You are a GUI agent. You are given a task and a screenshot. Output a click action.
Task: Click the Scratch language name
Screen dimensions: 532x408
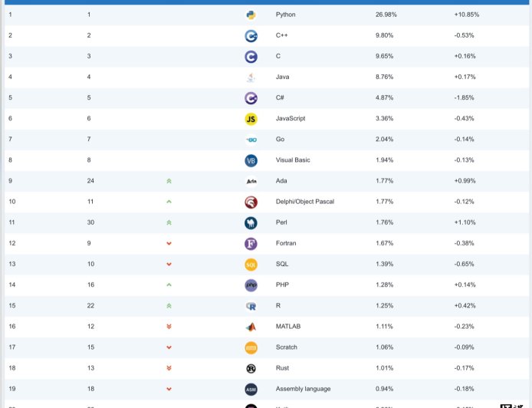(x=286, y=347)
